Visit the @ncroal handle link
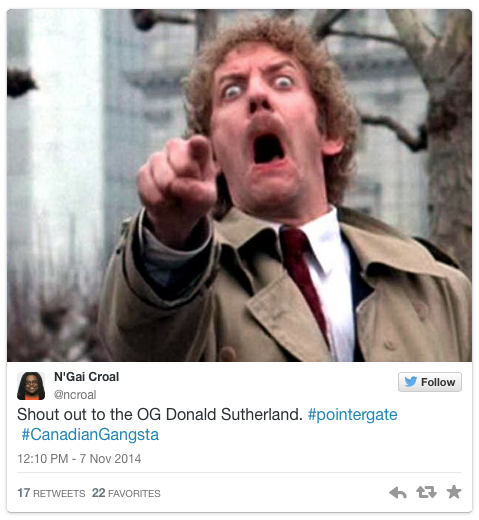This screenshot has width=479, height=520. pyautogui.click(x=75, y=395)
